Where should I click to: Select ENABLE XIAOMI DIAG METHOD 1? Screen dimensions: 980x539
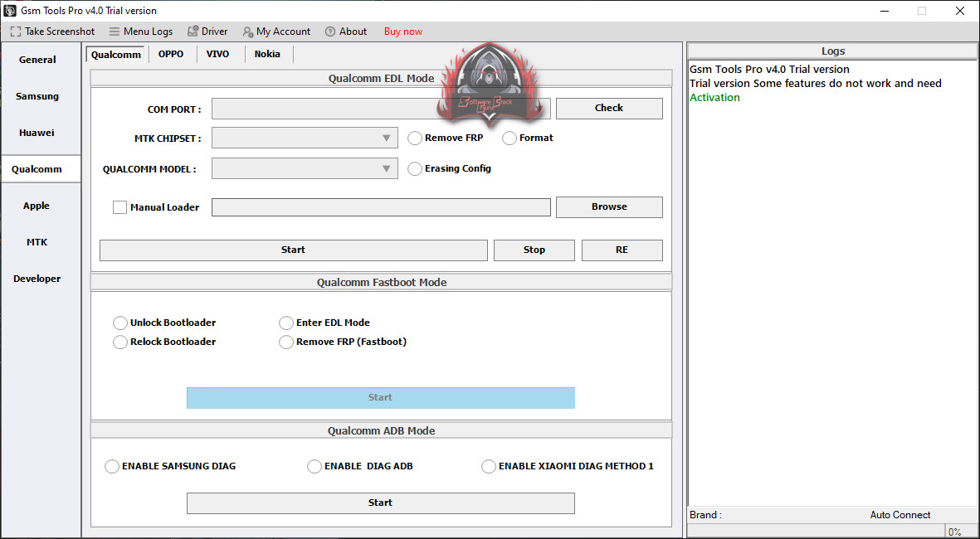(489, 467)
